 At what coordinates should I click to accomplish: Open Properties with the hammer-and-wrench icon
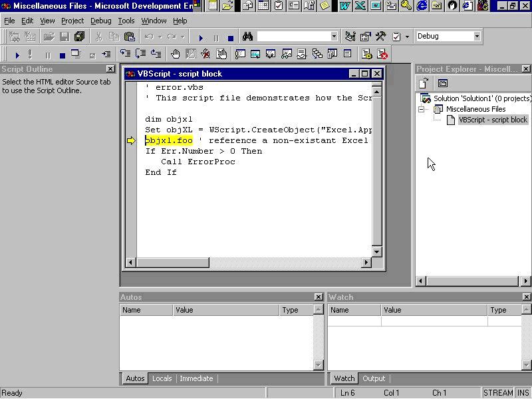(380, 37)
